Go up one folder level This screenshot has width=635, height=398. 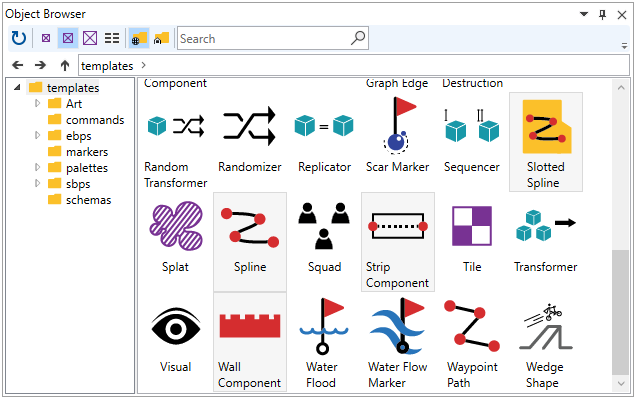click(x=64, y=65)
